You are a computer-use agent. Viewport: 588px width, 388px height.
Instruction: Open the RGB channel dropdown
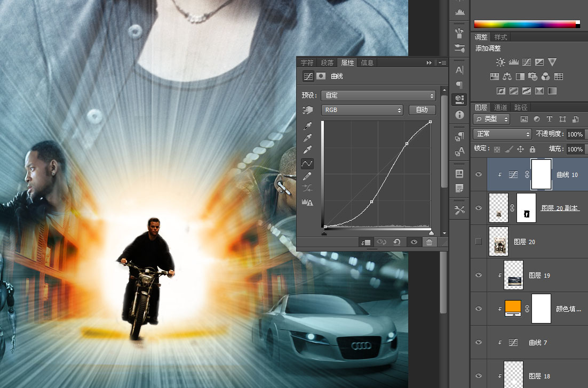362,110
